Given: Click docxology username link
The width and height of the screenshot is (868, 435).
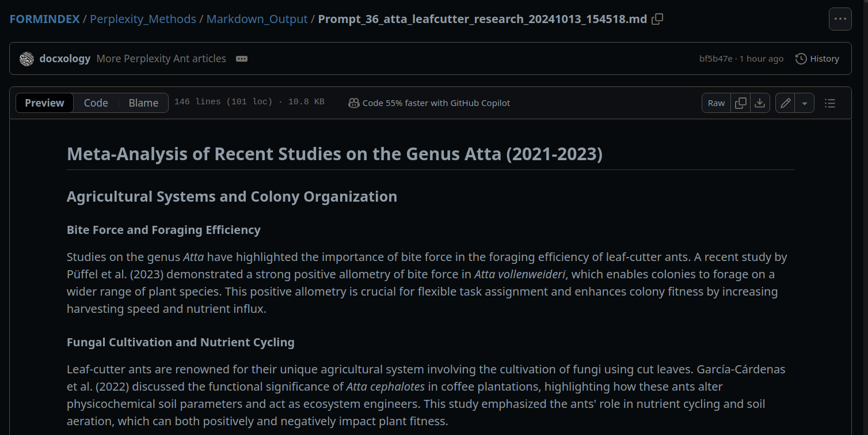Looking at the screenshot, I should (65, 59).
